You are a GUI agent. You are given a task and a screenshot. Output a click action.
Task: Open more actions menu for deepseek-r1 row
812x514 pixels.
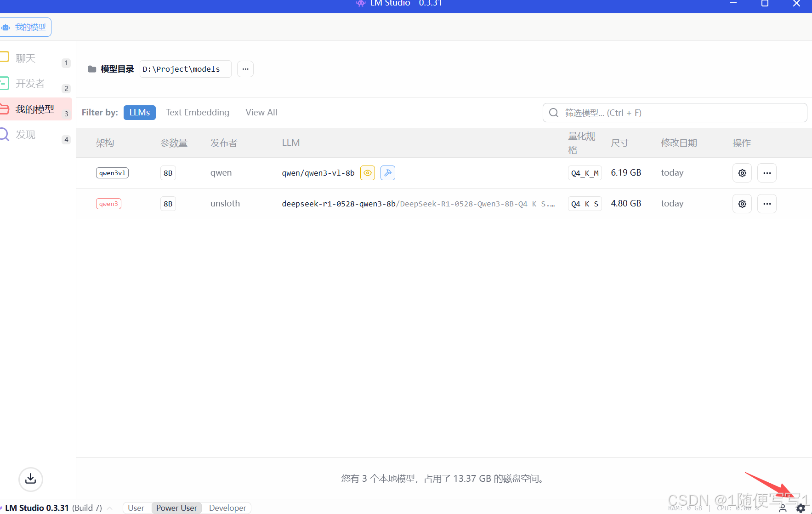tap(767, 204)
